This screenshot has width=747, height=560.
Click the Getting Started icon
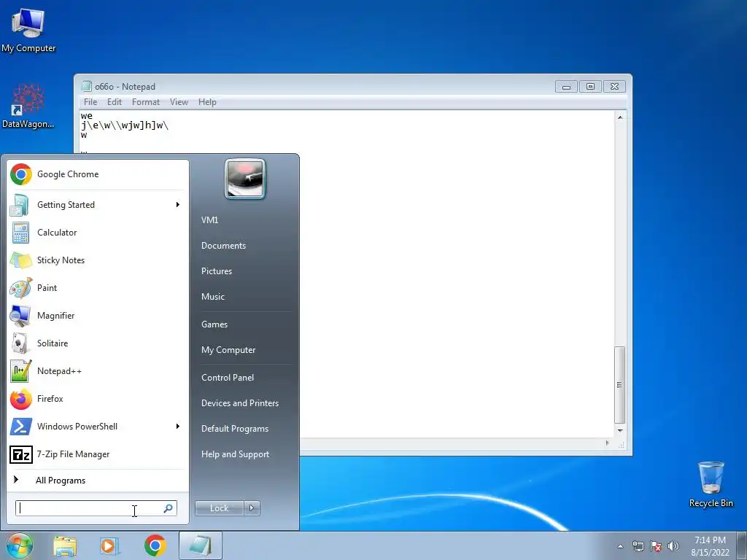[20, 205]
